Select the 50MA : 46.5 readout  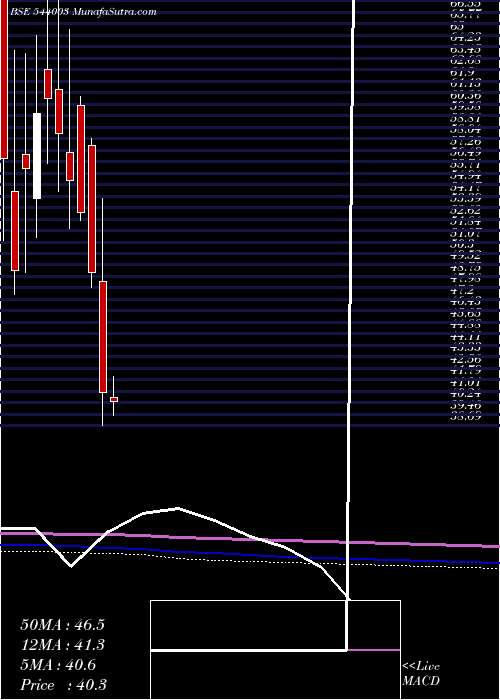point(62,625)
